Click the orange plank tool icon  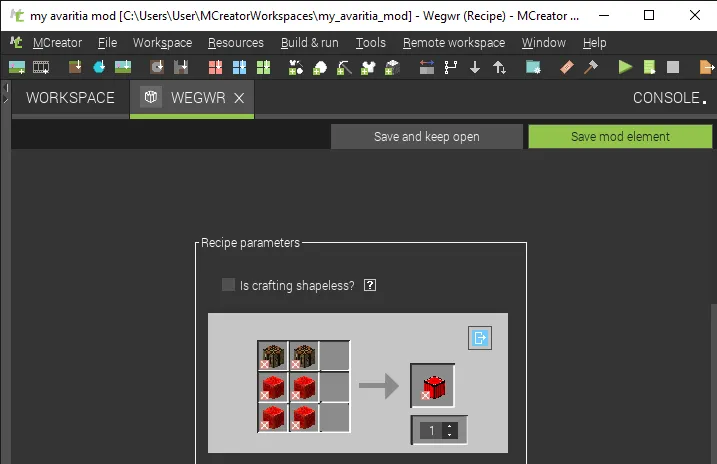coord(567,68)
